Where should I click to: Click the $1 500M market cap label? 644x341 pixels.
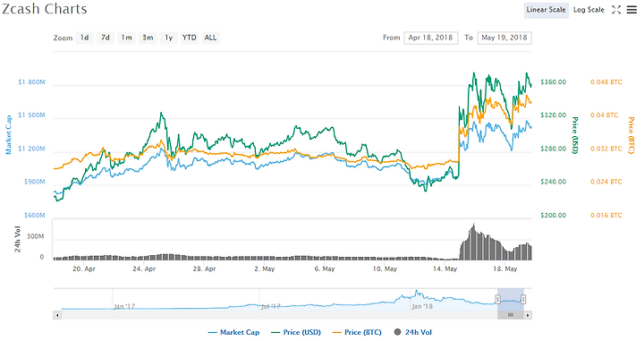[x=31, y=115]
